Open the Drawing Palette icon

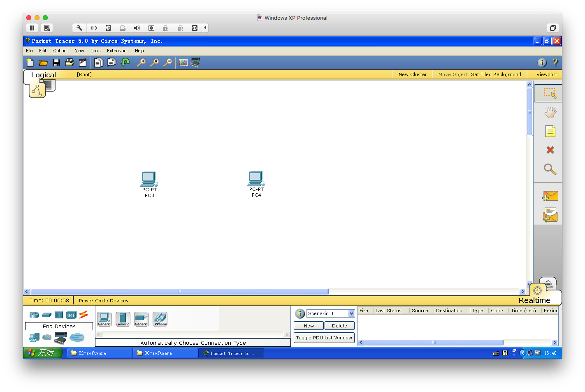click(183, 63)
